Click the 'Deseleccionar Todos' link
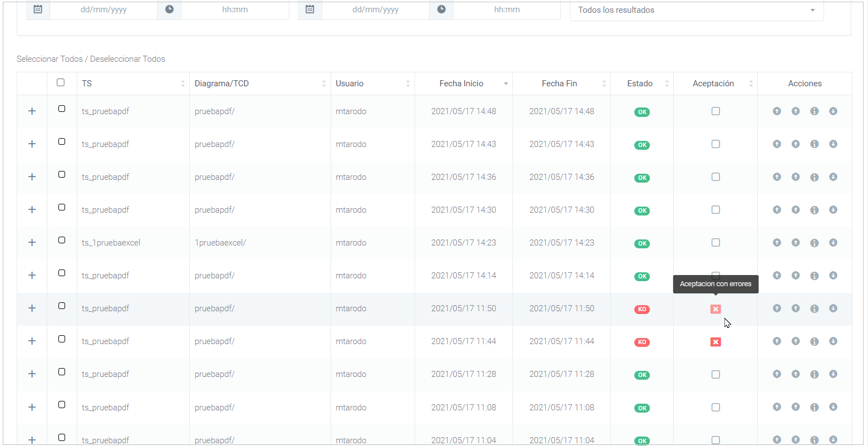868x446 pixels. coord(127,59)
